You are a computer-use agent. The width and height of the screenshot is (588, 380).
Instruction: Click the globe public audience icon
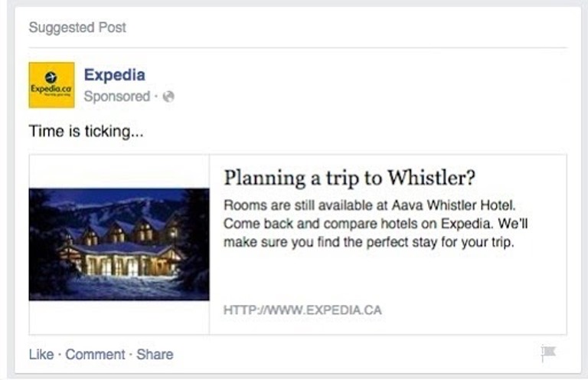pyautogui.click(x=169, y=97)
